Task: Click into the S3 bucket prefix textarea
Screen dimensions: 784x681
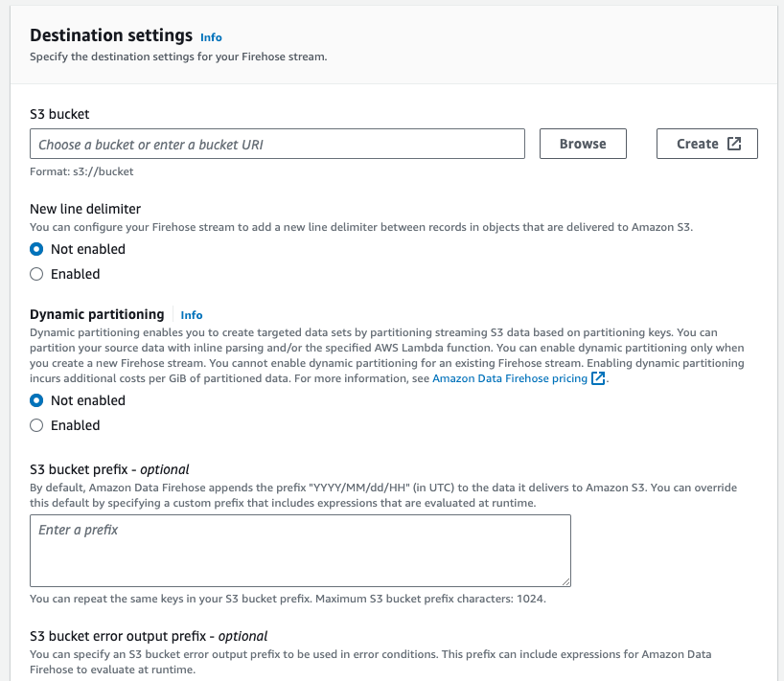Action: (x=300, y=551)
